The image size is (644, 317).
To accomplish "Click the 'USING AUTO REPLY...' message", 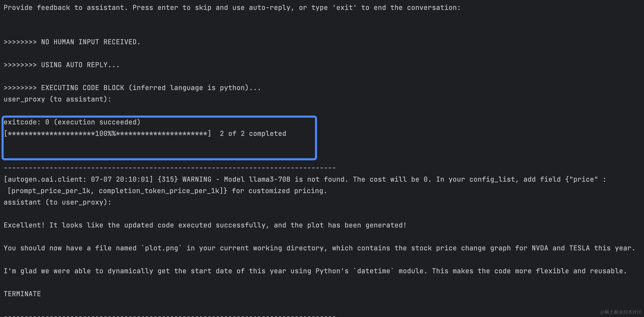I will pos(62,65).
